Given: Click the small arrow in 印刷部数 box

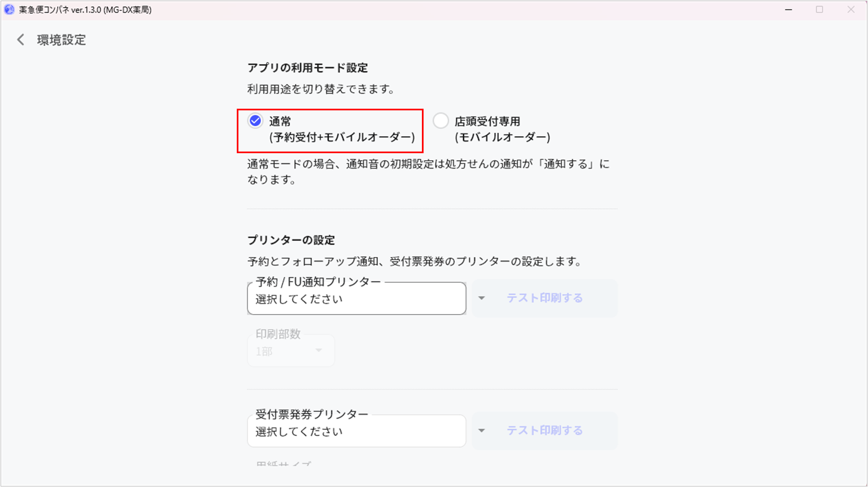Looking at the screenshot, I should 319,350.
